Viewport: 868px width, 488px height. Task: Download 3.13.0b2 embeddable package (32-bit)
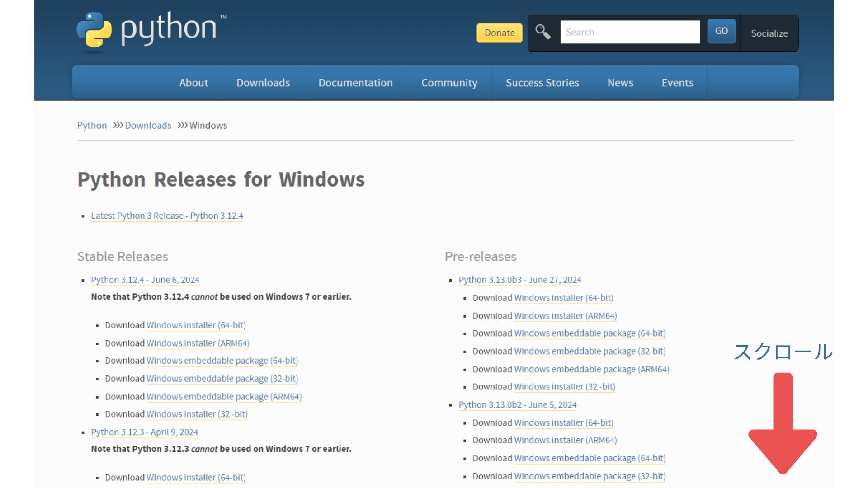(x=590, y=476)
